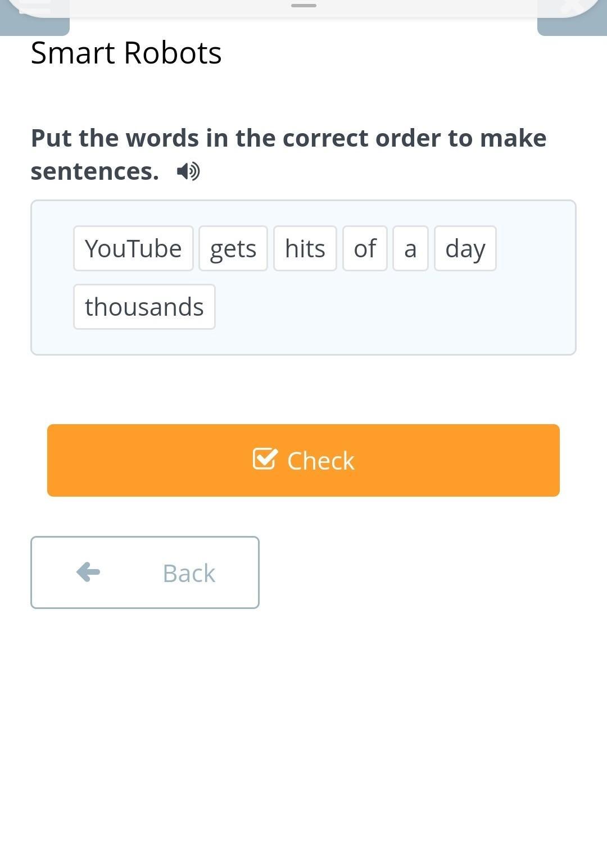Tap the word tile 'a'
This screenshot has width=607, height=868.
click(x=410, y=248)
